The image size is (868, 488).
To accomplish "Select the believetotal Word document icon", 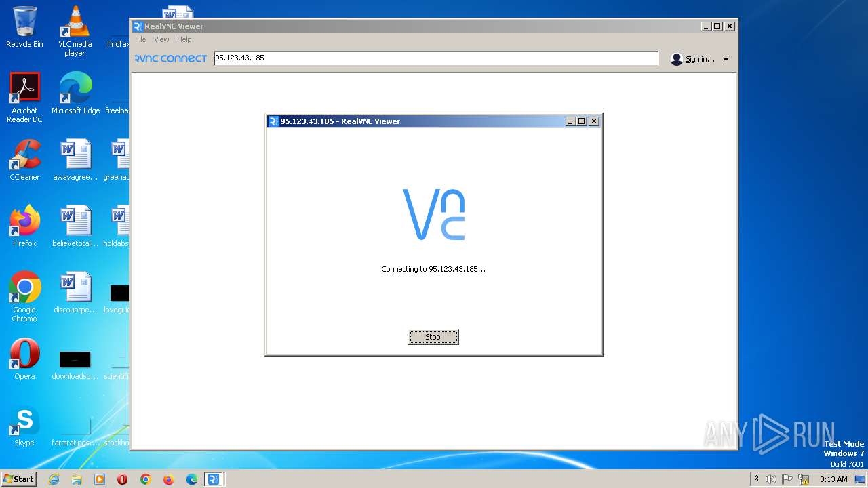I will pyautogui.click(x=75, y=226).
